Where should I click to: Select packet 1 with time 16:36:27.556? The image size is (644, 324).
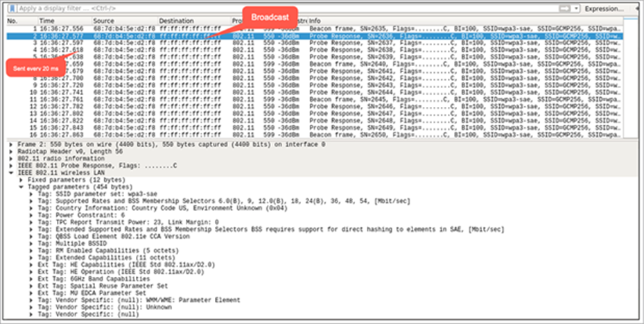(x=315, y=28)
